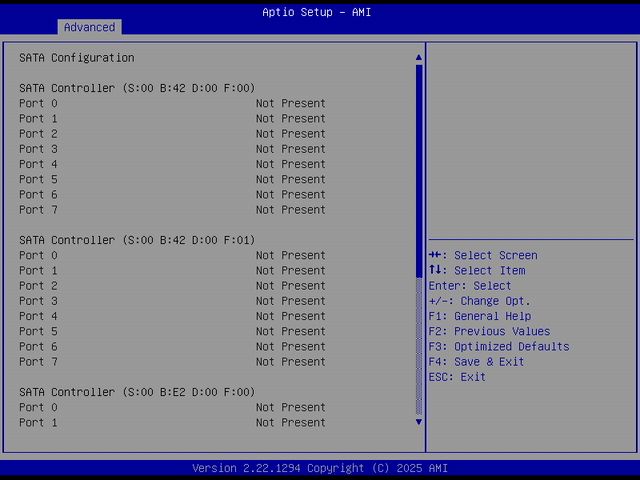Click F4: Save & Exit entry
This screenshot has height=480, width=640.
476,362
